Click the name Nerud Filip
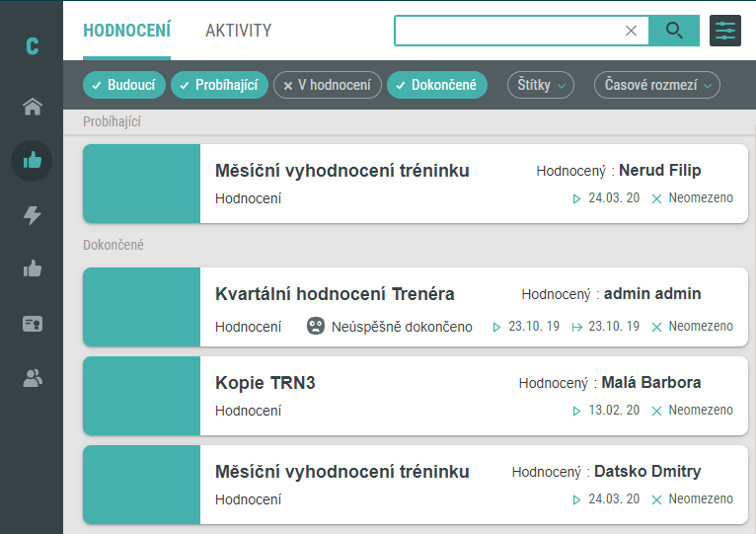Viewport: 756px width, 534px height. (659, 171)
